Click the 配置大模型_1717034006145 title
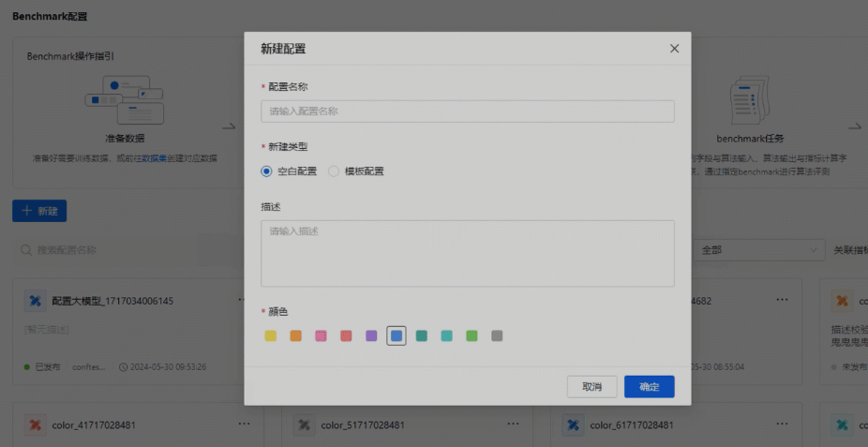 tap(112, 301)
